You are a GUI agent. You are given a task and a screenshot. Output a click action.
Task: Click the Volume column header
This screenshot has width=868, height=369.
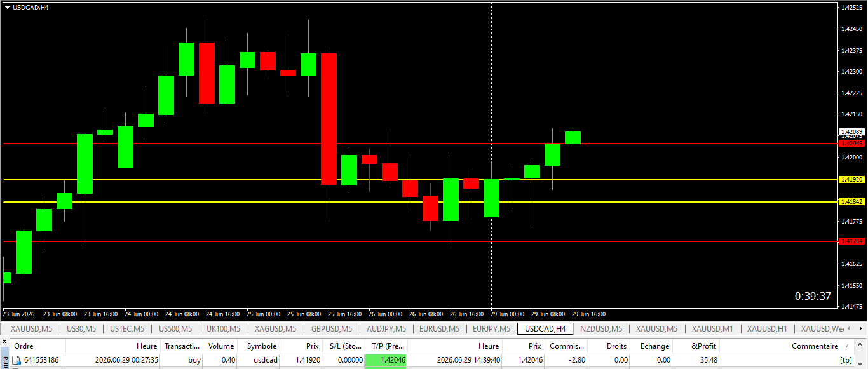point(221,346)
